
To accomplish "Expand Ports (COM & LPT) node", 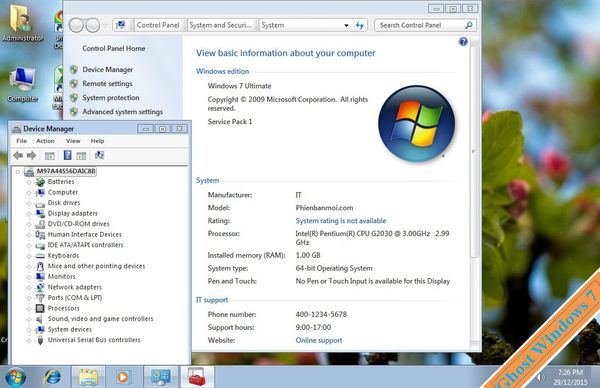I will [29, 298].
